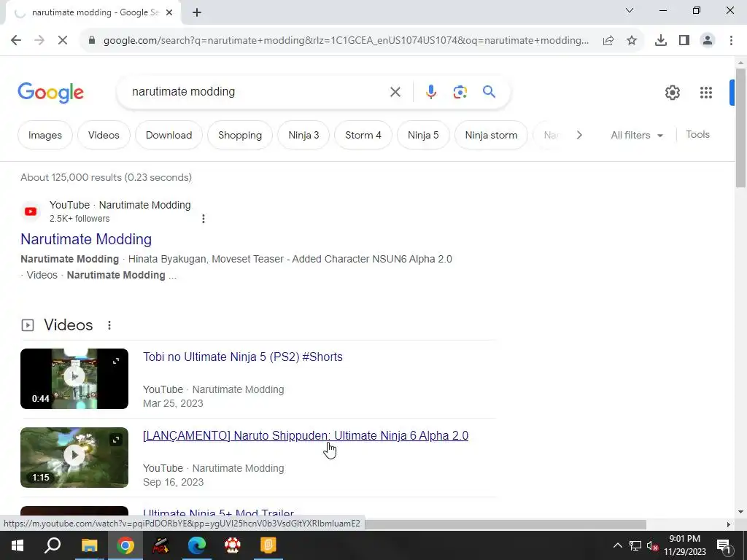Filter results by Images

[x=44, y=135]
